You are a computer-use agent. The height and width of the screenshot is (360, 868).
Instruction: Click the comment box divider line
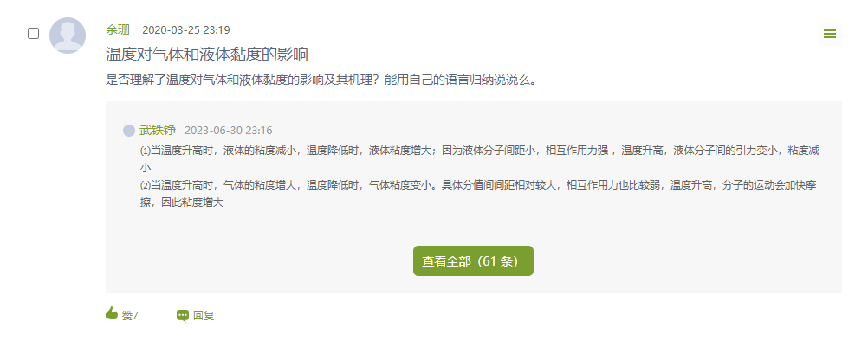473,228
